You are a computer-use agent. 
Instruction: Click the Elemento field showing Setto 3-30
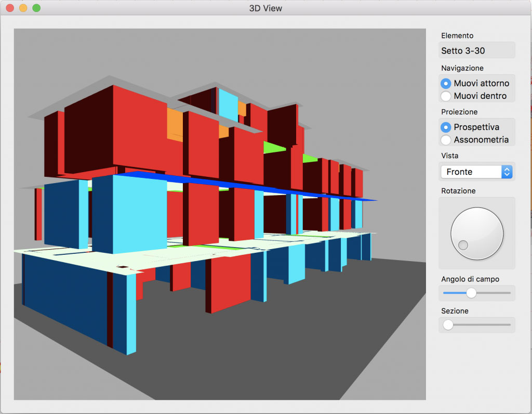pyautogui.click(x=477, y=50)
